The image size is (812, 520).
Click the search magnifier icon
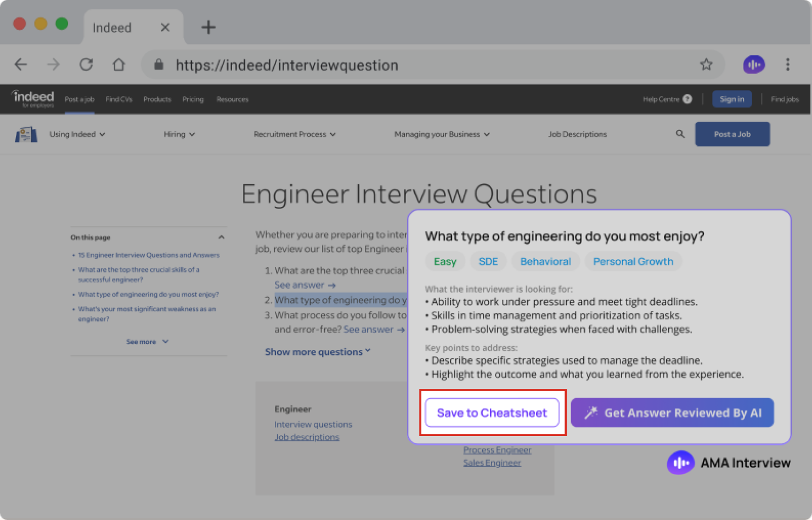tap(680, 134)
